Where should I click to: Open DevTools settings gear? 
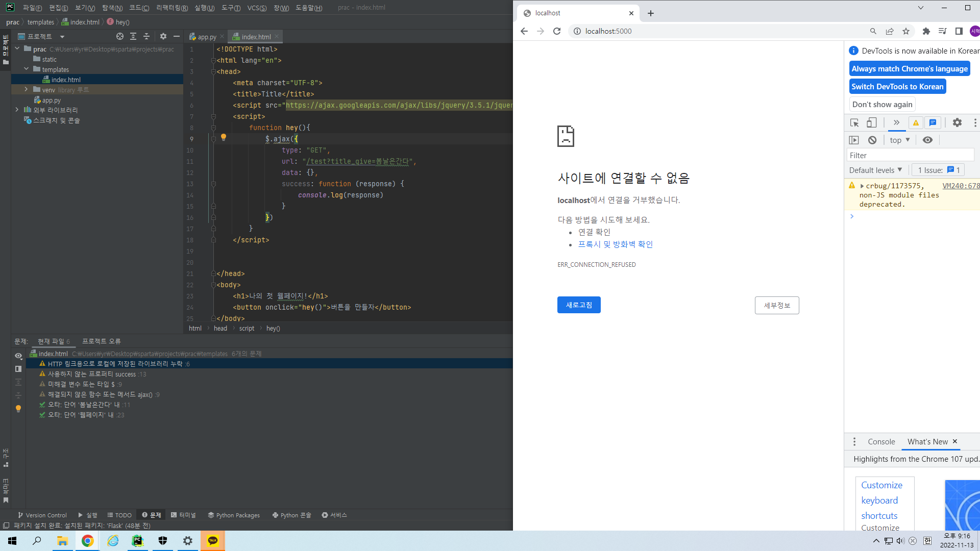click(x=957, y=122)
